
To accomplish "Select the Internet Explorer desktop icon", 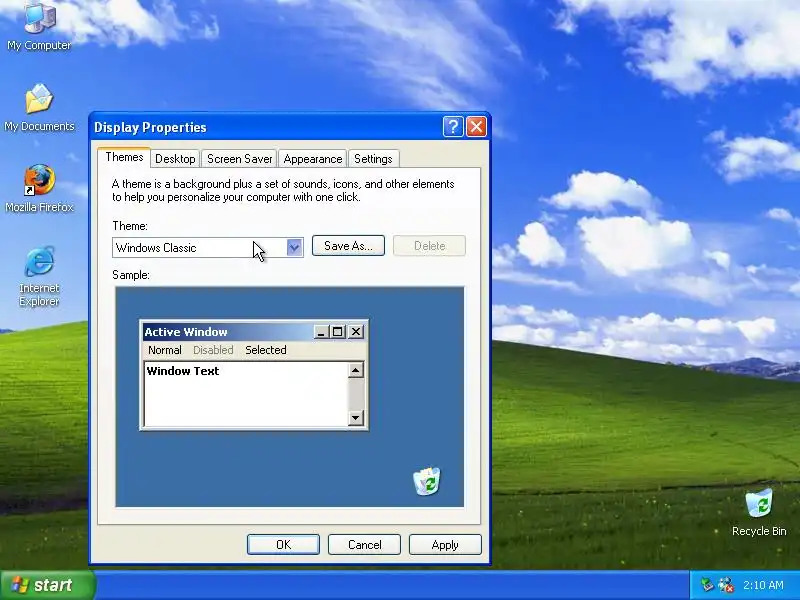I will [x=39, y=276].
